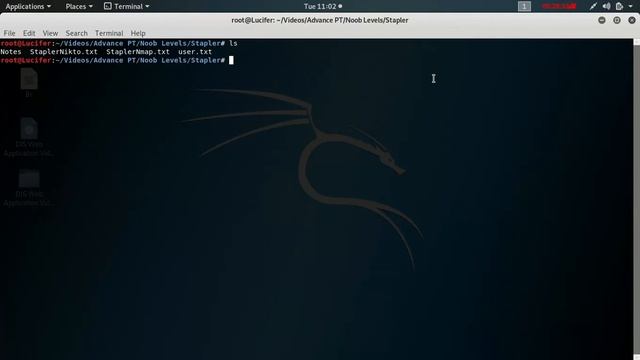
Task: Click the pen icon in system tray
Action: tap(593, 6)
